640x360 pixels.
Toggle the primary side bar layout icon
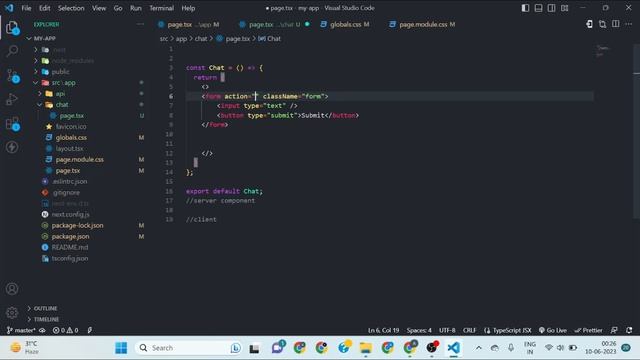click(x=525, y=8)
